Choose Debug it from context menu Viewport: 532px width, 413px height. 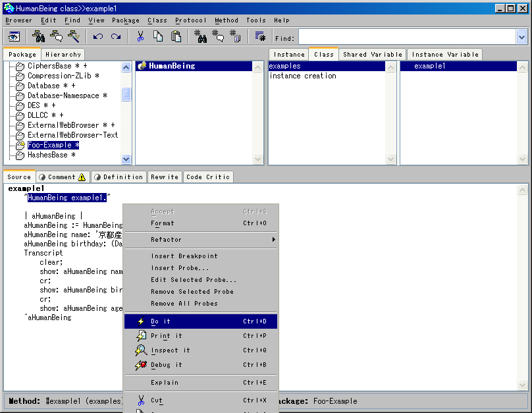pyautogui.click(x=201, y=365)
